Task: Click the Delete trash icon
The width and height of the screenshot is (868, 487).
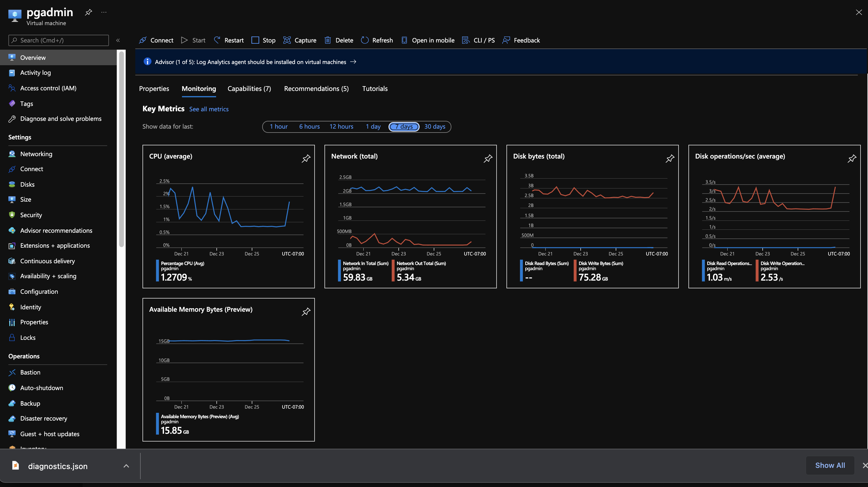Action: 327,40
